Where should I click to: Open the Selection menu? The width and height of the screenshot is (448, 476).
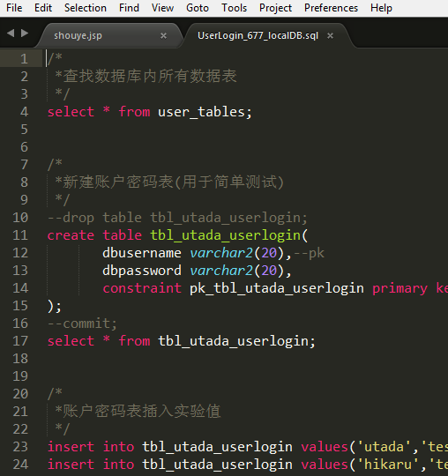coord(86,8)
